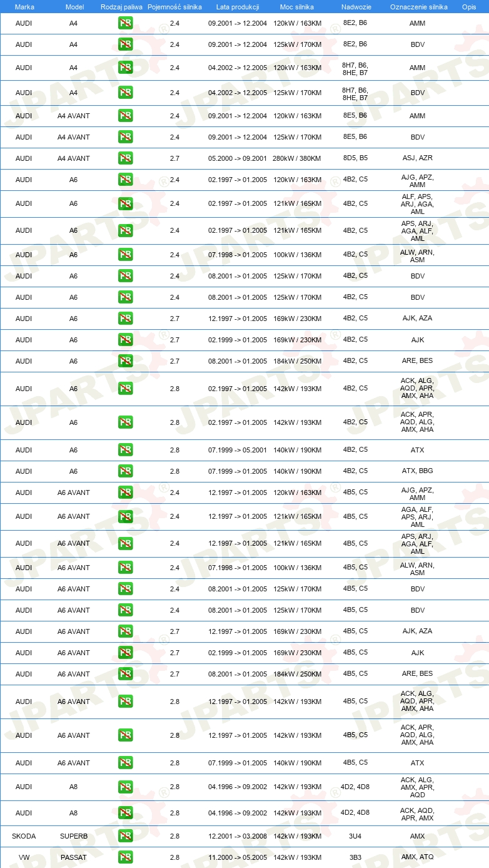Image resolution: width=489 pixels, height=868 pixels.
Task: Click the ACK, AQD, APR, AMX cell in A8 row
Action: coord(418,814)
